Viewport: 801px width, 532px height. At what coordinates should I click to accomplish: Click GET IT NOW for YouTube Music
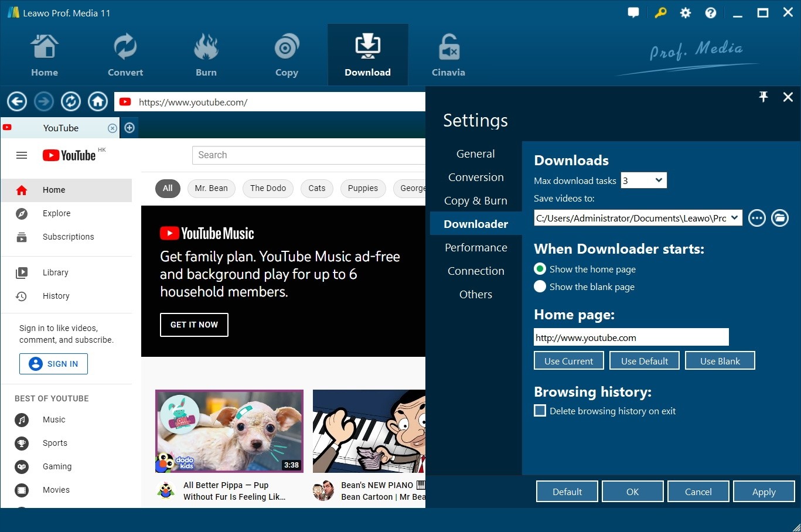click(x=194, y=325)
